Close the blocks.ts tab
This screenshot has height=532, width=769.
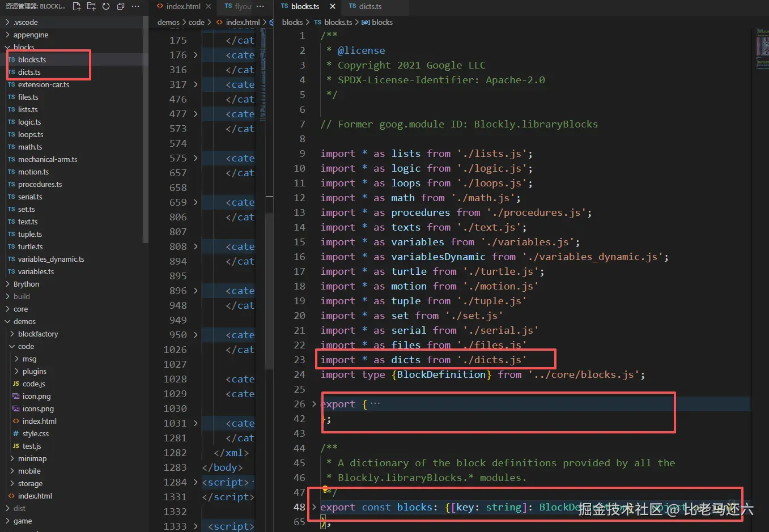(333, 6)
